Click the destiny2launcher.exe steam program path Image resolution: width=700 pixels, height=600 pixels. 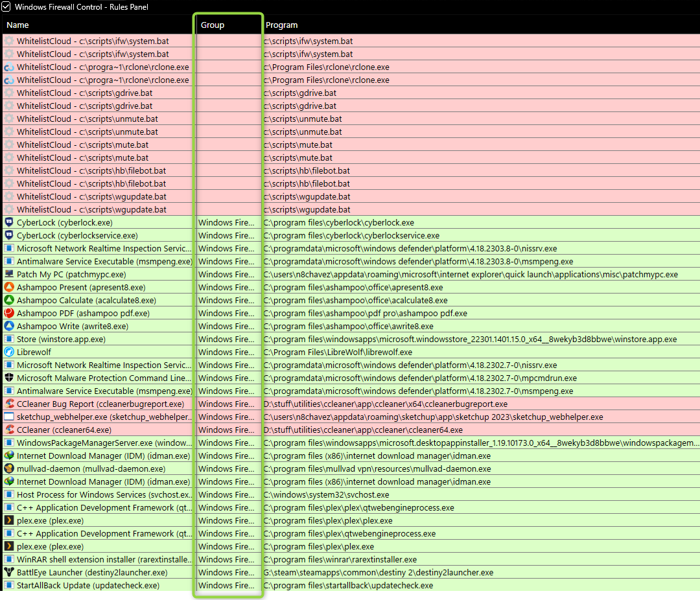[x=379, y=572]
